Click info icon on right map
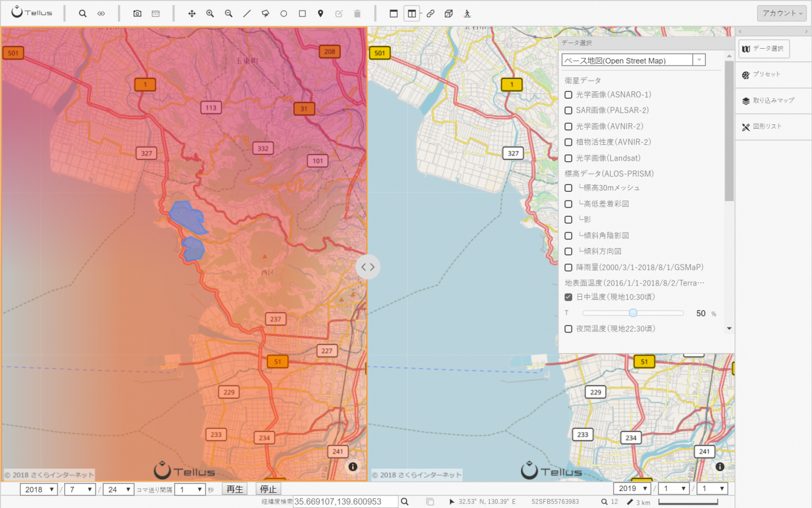 [720, 467]
